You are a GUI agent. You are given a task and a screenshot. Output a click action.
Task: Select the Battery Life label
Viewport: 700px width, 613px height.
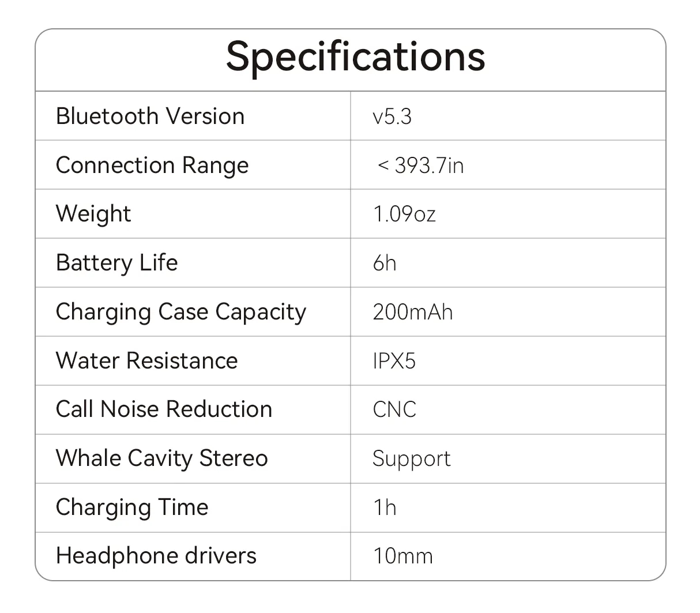click(x=116, y=263)
